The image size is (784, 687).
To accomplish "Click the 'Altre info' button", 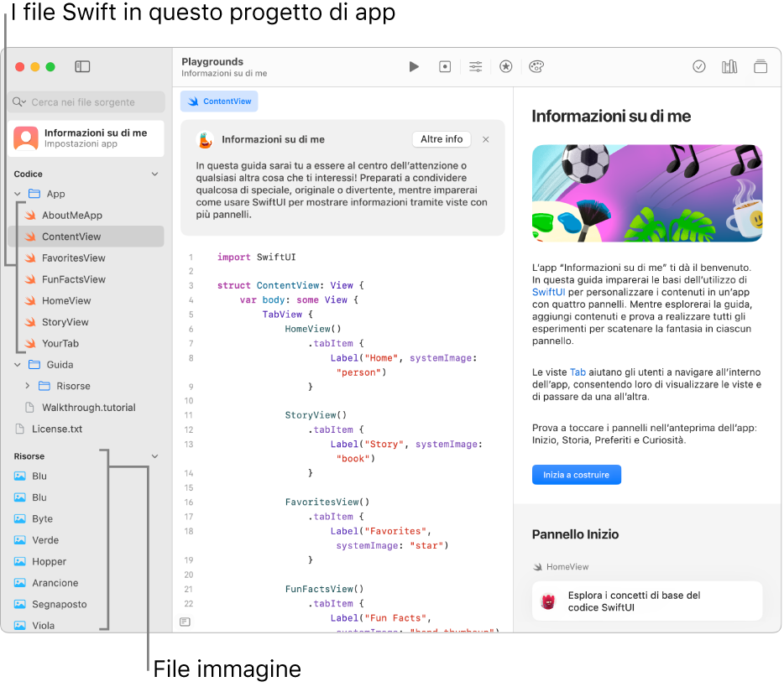I will [442, 139].
